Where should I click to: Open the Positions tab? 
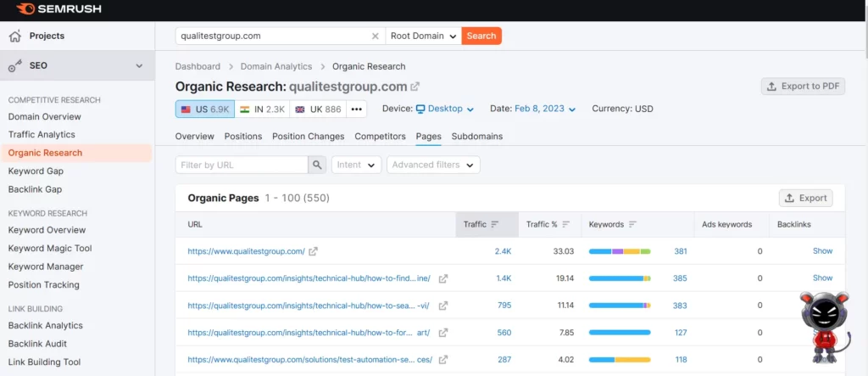pos(243,137)
